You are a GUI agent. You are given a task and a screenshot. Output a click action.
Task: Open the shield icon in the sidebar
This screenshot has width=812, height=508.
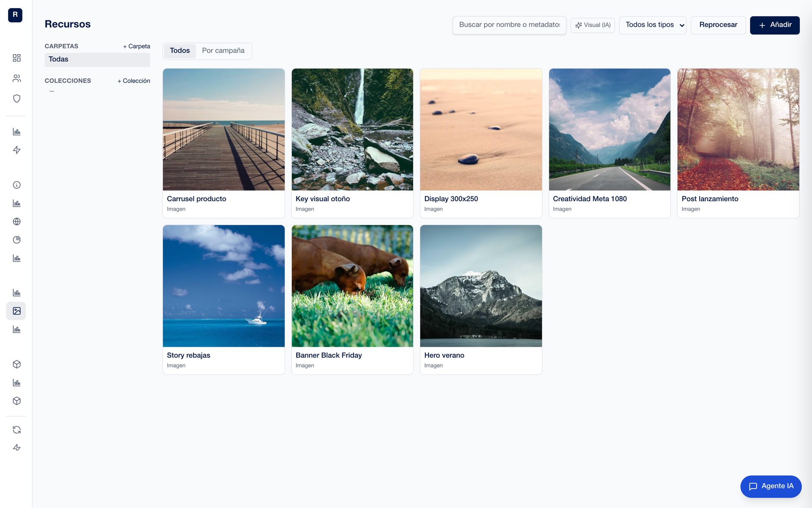click(16, 99)
